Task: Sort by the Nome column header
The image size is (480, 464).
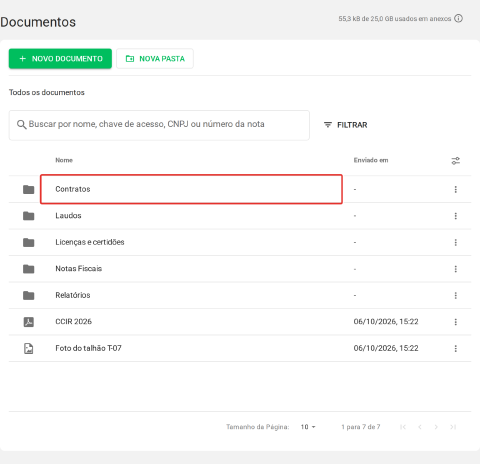Action: point(64,160)
